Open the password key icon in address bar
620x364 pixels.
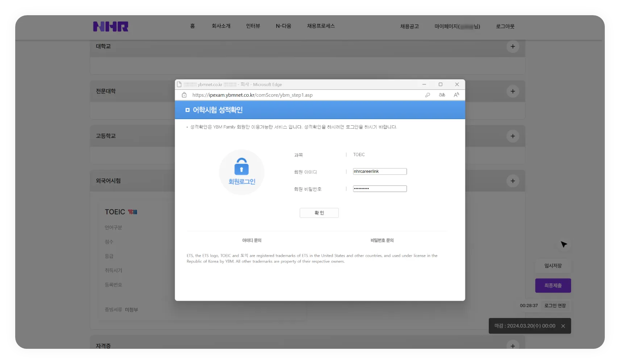click(428, 95)
